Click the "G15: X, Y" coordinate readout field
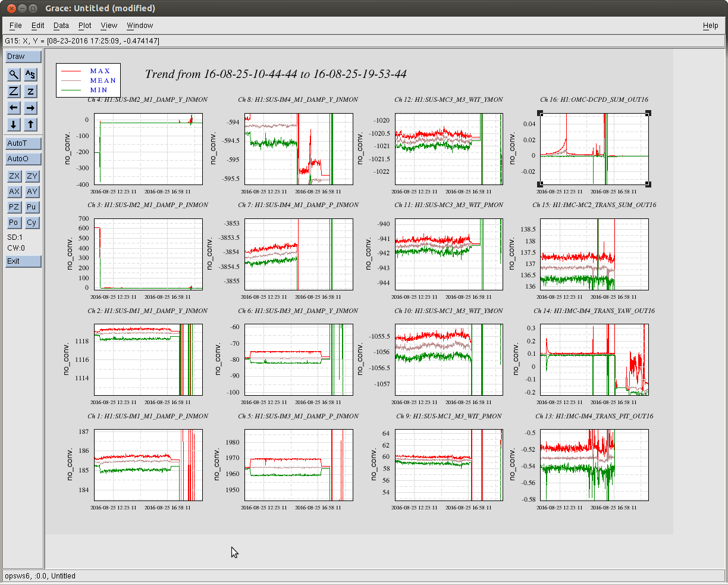Screen dimensions: 728x585 363,41
